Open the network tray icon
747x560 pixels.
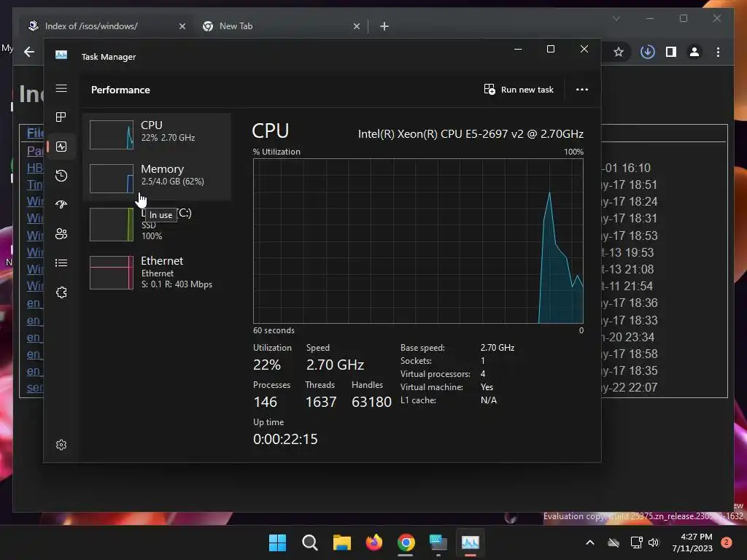(636, 542)
